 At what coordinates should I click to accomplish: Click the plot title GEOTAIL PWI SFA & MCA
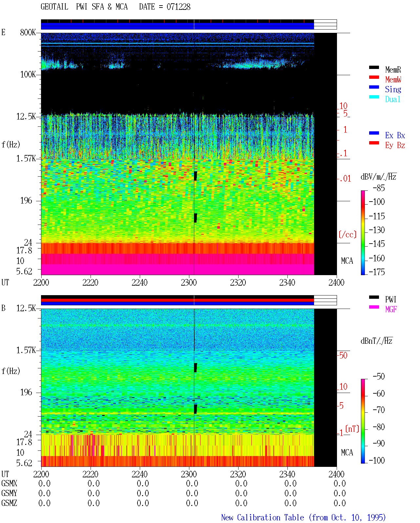coord(84,7)
